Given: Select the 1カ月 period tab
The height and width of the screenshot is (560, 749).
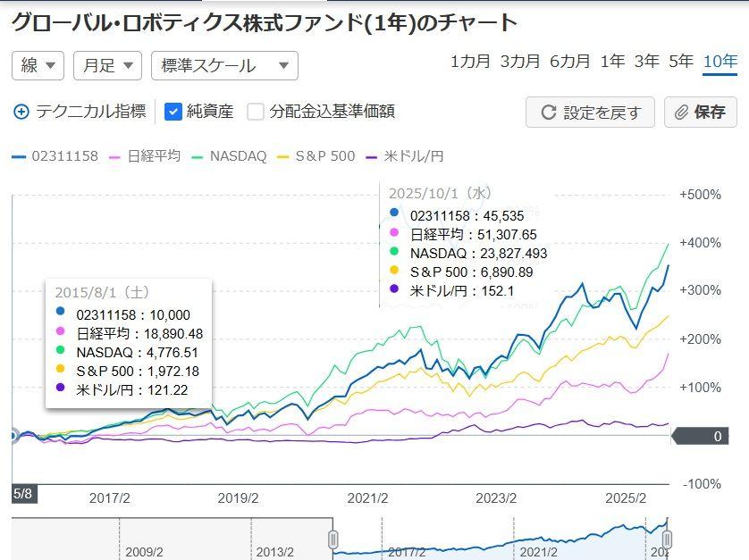Looking at the screenshot, I should point(470,62).
